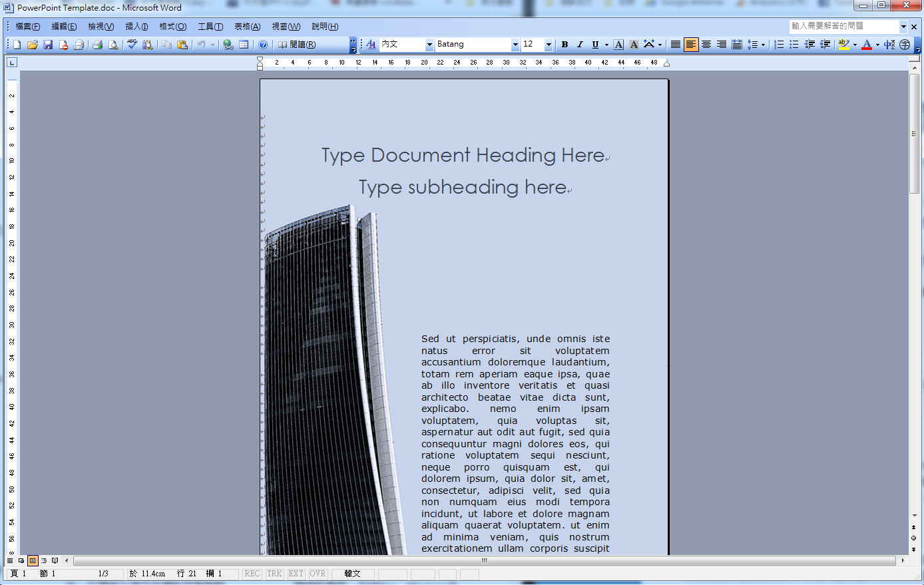Click the 閱讀(R) reading button
This screenshot has height=585, width=924.
[x=297, y=45]
